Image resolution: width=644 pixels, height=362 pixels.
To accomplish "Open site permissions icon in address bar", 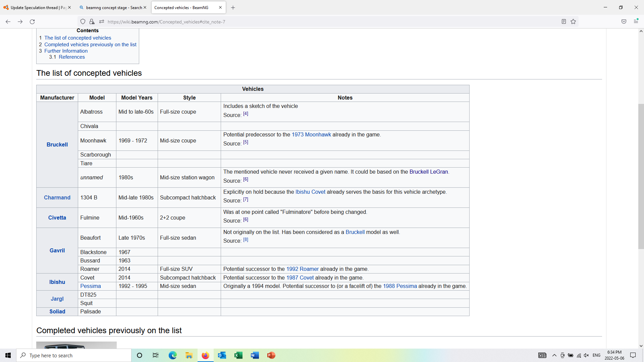I will pyautogui.click(x=101, y=22).
